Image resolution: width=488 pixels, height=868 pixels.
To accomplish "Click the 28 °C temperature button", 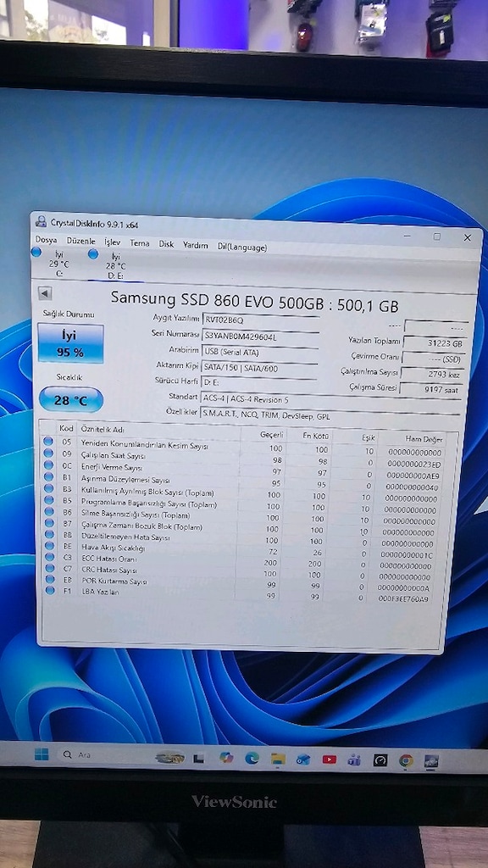I will [71, 400].
